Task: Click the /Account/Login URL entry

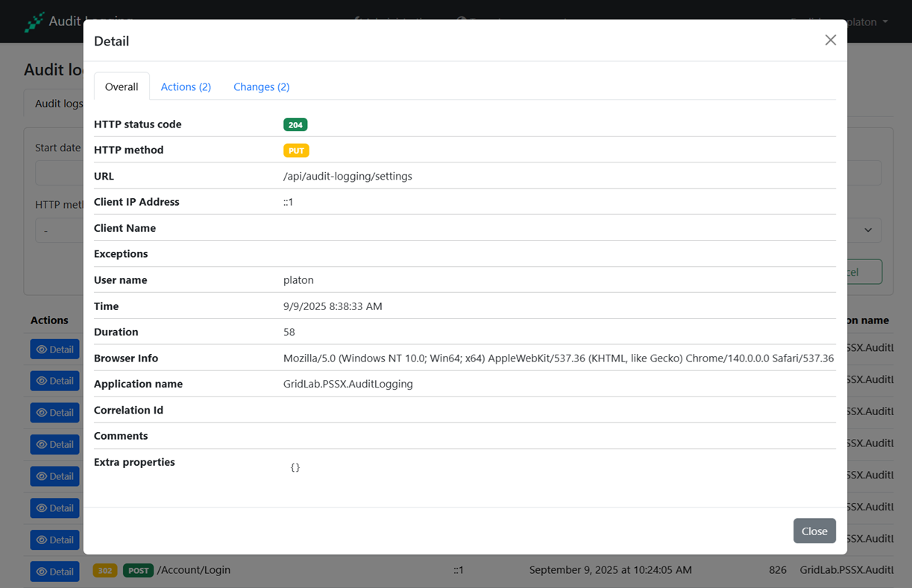Action: coord(194,570)
